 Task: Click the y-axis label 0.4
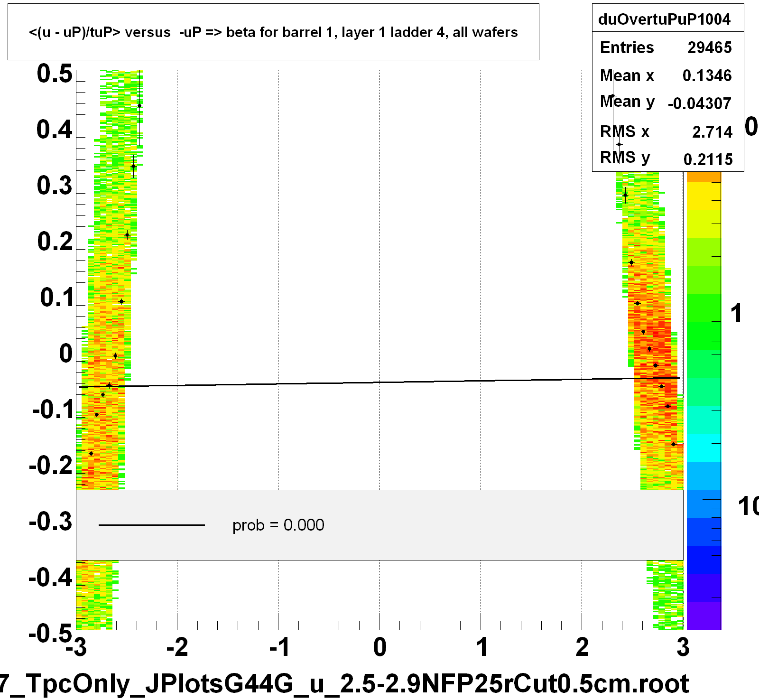pyautogui.click(x=55, y=129)
